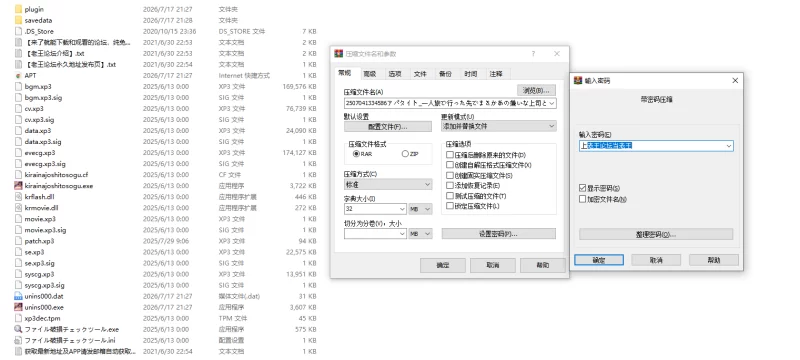The width and height of the screenshot is (800, 360).
Task: Select the RAR archive format radio button
Action: (356, 153)
